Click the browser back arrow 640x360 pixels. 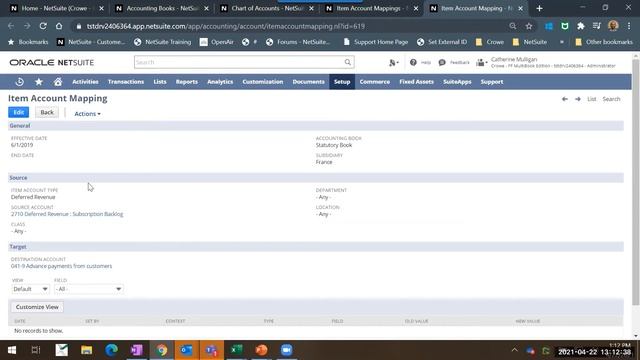[x=11, y=26]
